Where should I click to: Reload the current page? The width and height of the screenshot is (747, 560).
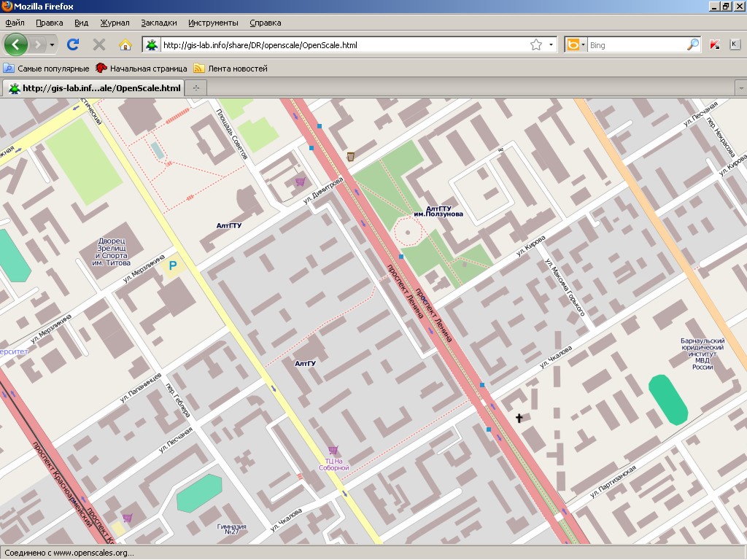pos(72,44)
